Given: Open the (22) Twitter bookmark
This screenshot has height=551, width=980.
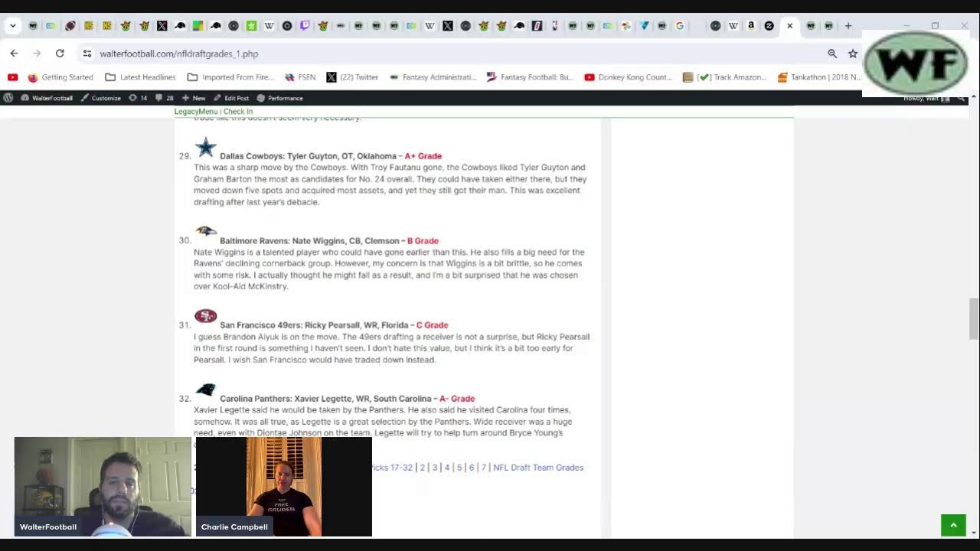Looking at the screenshot, I should click(x=352, y=77).
